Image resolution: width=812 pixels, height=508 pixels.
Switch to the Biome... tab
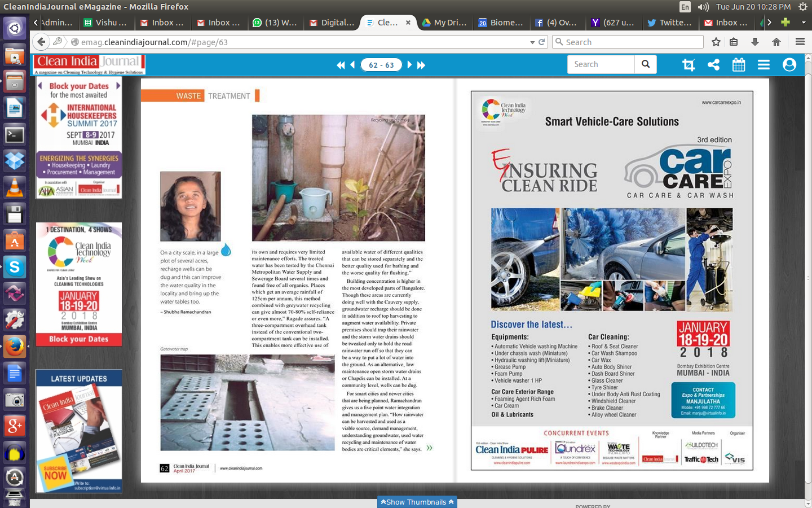[x=501, y=23]
